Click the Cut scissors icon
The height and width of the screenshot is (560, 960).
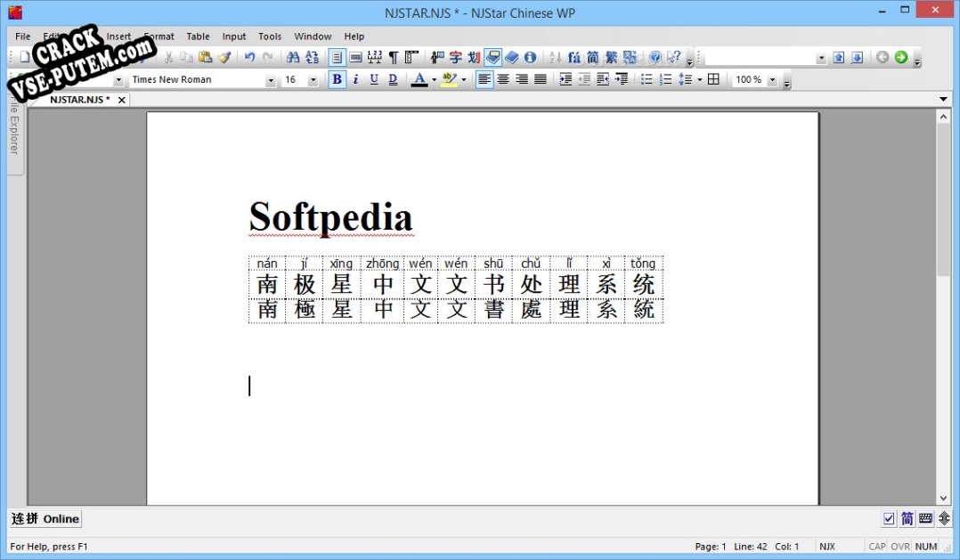pos(168,57)
